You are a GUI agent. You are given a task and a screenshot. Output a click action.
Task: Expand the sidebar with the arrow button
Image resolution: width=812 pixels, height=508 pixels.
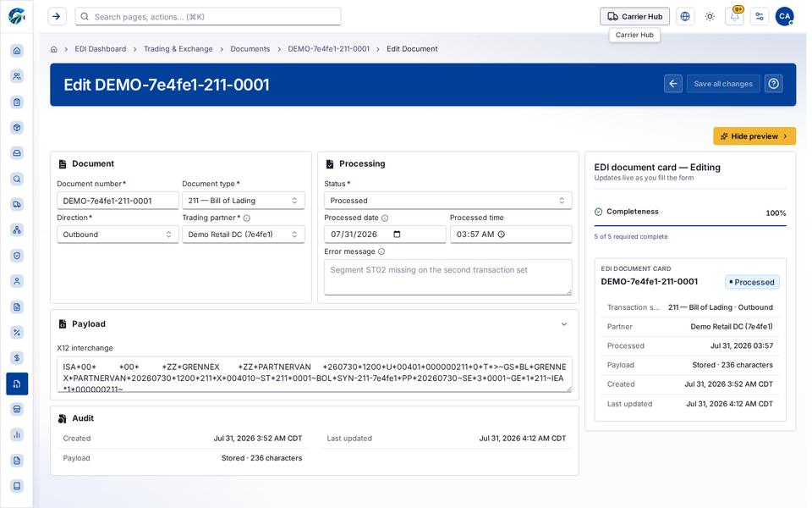57,17
